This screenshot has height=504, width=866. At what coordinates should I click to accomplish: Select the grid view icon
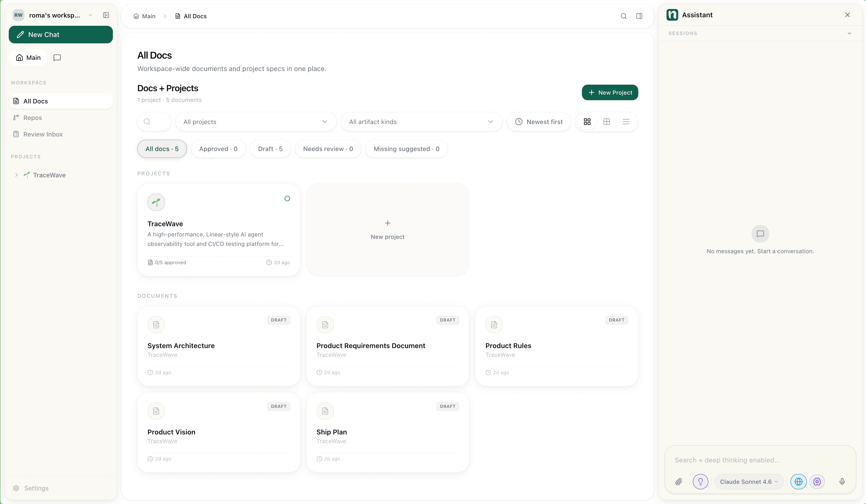pos(587,122)
